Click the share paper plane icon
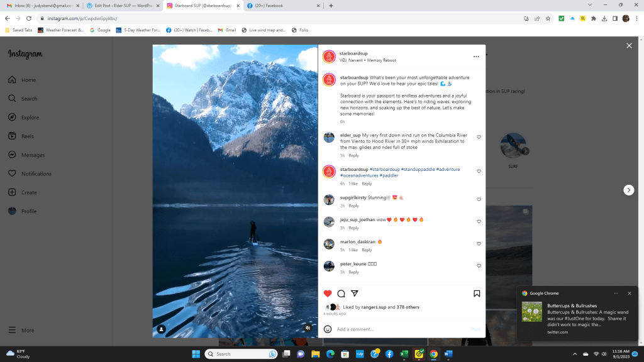Screen dimensions: 644x362 click(x=355, y=293)
